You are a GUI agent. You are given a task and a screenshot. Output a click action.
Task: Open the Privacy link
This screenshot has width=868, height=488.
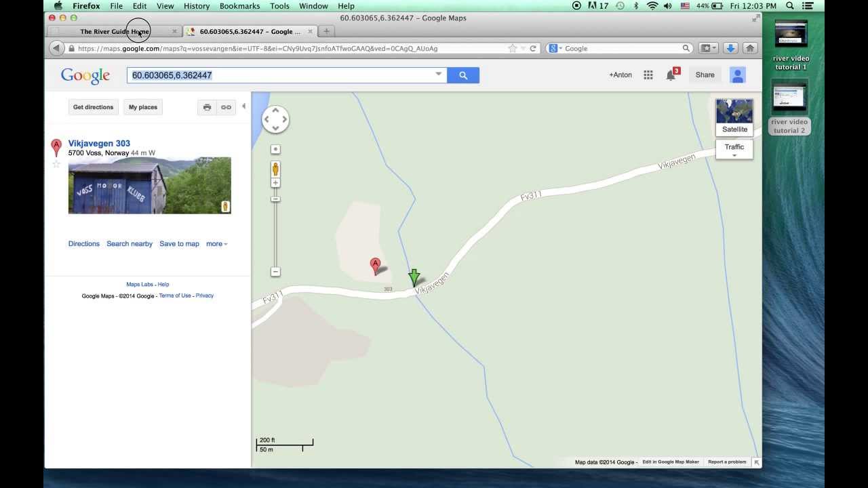[x=205, y=296]
